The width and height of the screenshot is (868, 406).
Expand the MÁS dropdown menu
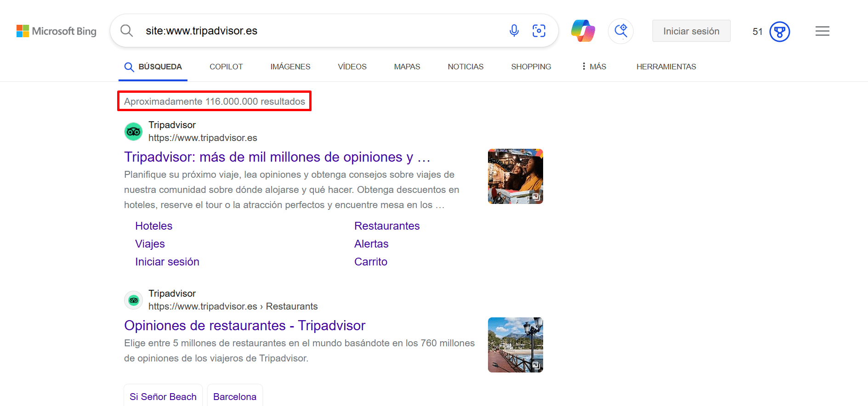click(594, 67)
